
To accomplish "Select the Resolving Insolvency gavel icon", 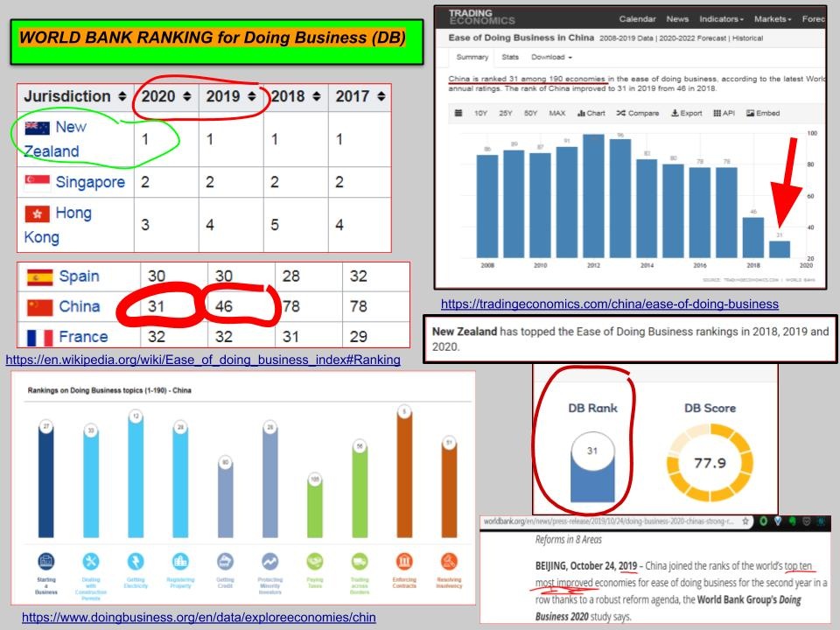I will [449, 562].
